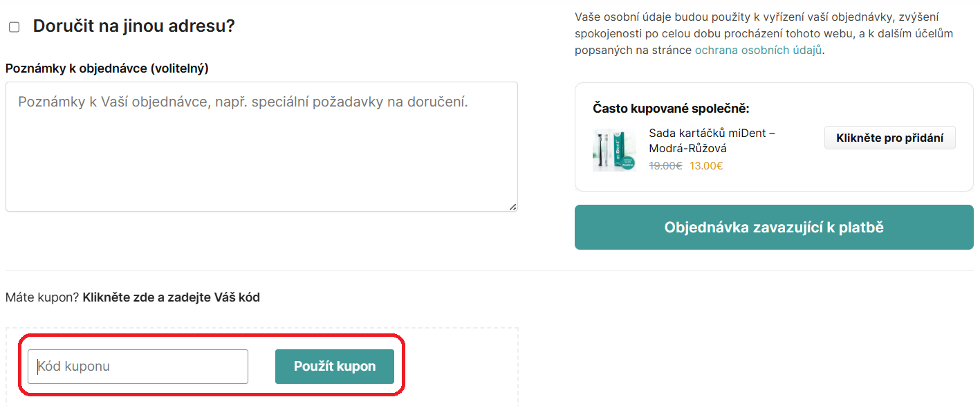This screenshot has width=980, height=406.
Task: Grab the notes textarea resize handle
Action: (512, 206)
